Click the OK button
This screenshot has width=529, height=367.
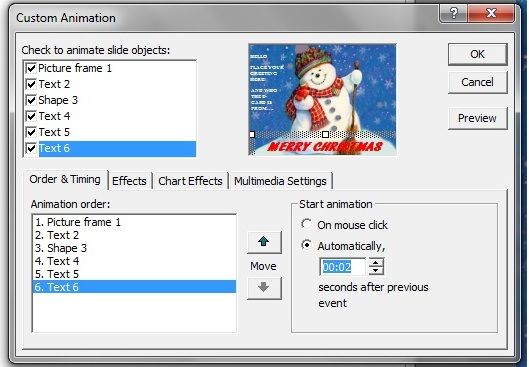[477, 54]
